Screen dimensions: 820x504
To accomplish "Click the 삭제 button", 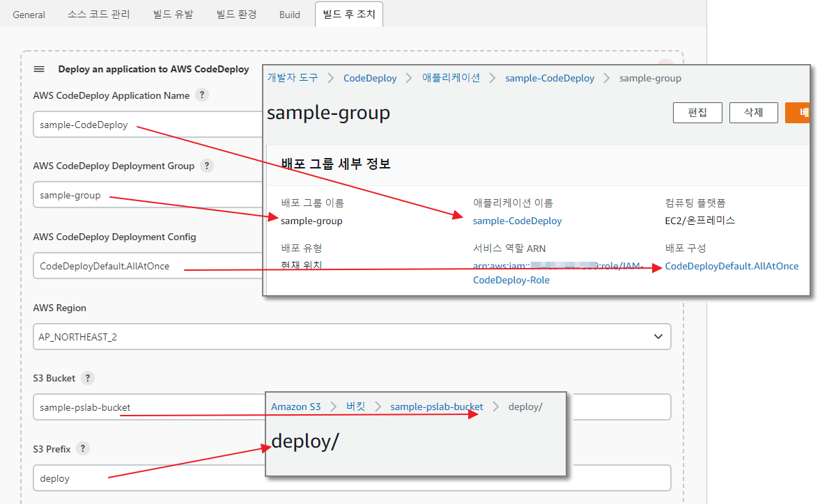I will coord(754,112).
